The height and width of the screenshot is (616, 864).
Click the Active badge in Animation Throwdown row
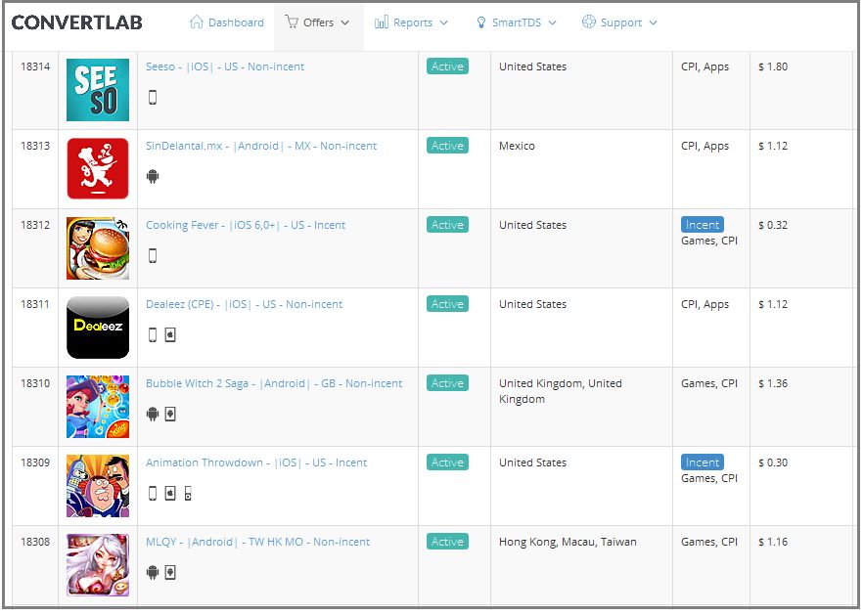[447, 462]
